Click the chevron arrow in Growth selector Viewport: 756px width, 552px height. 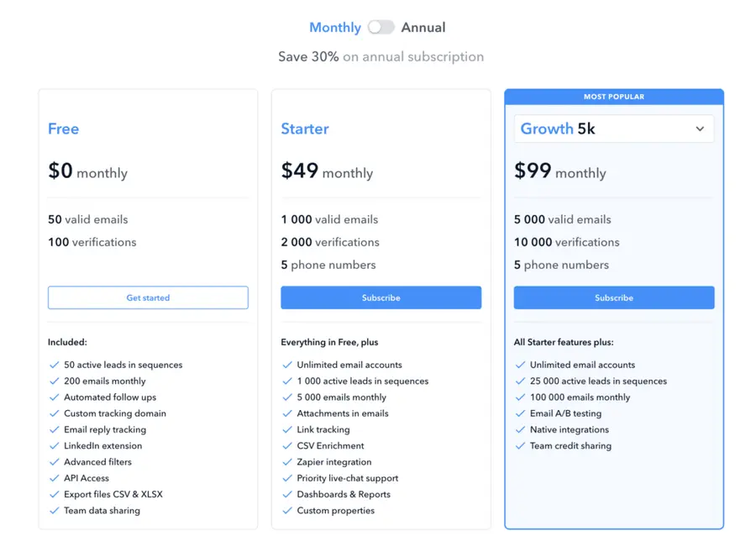click(700, 129)
